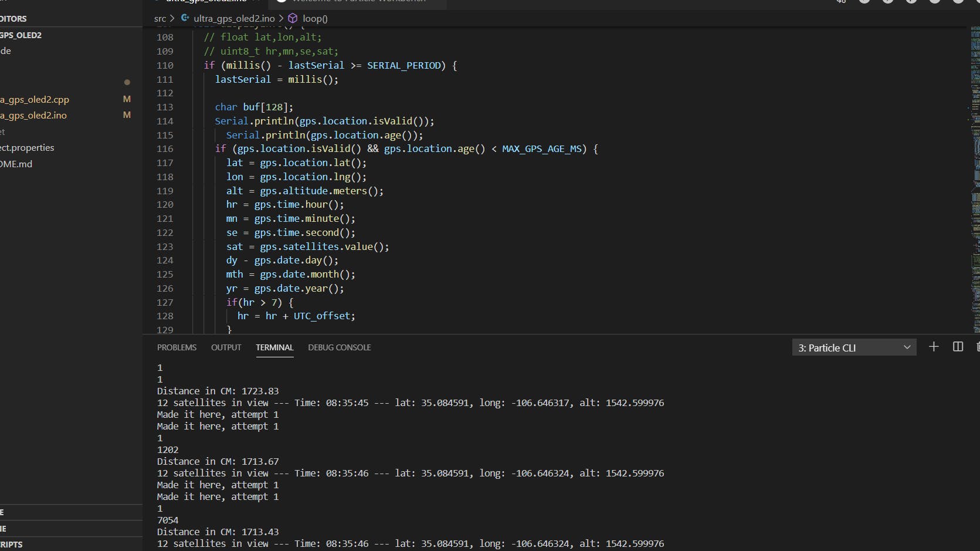This screenshot has height=551, width=980.
Task: Click 'sat = gps.satellites.value();' line
Action: [x=308, y=246]
